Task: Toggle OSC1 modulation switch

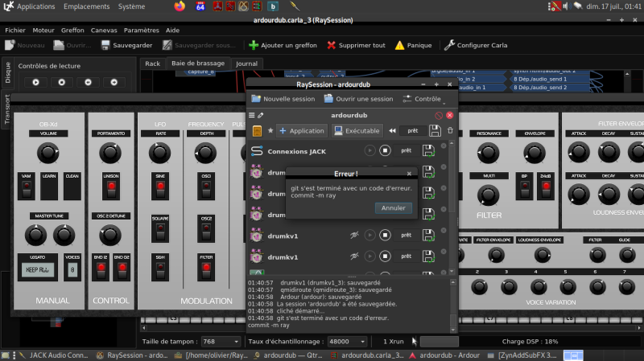Action: point(206,190)
